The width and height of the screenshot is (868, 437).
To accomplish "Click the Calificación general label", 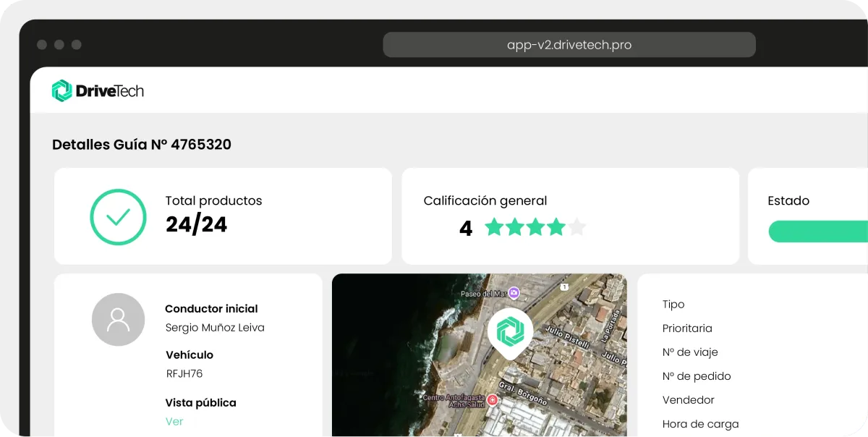I will 485,200.
